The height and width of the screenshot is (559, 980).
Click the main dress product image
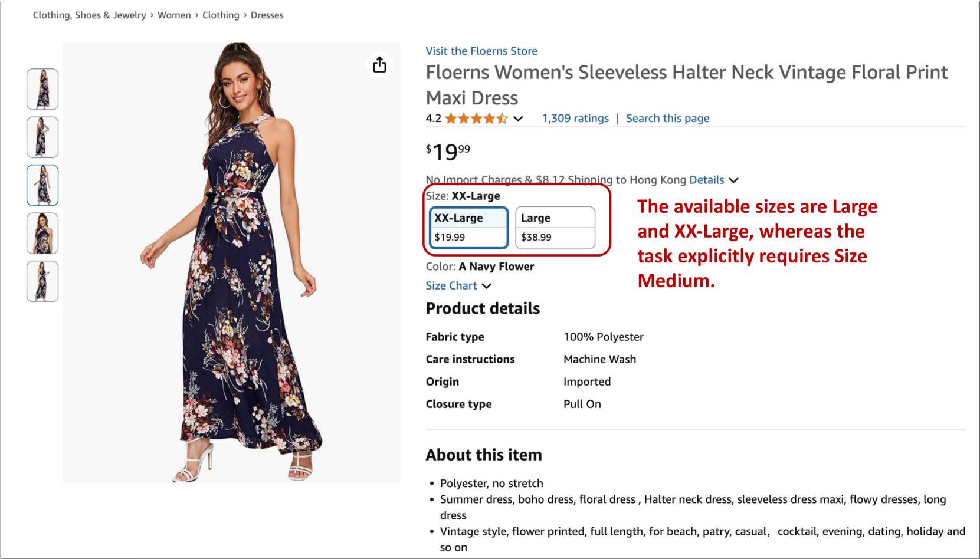tap(231, 262)
